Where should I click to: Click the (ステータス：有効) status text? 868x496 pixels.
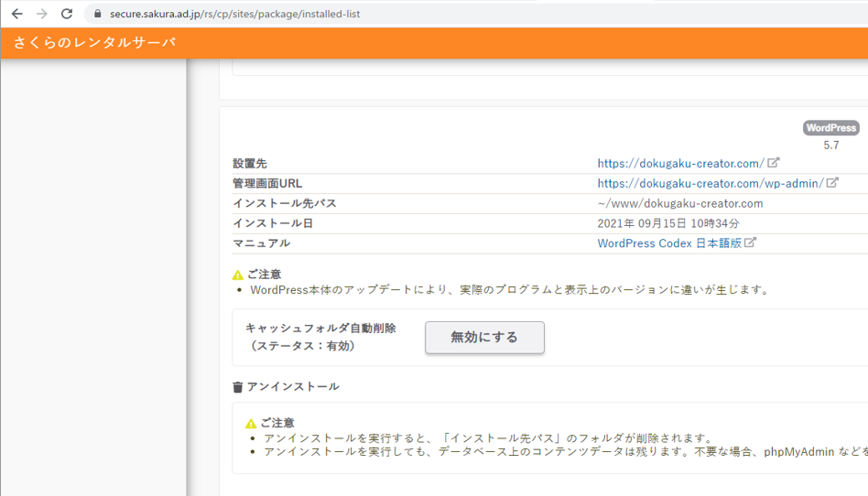302,345
